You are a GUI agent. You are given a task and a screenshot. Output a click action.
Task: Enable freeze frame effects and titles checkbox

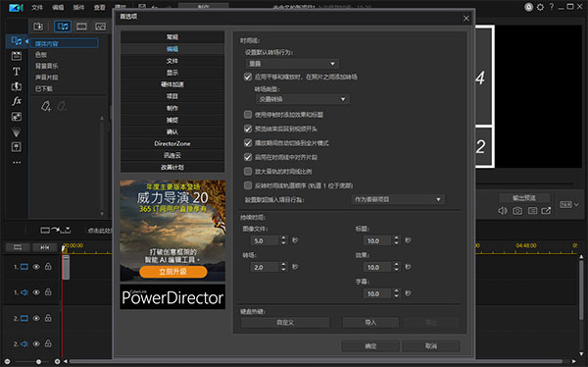[x=248, y=114]
